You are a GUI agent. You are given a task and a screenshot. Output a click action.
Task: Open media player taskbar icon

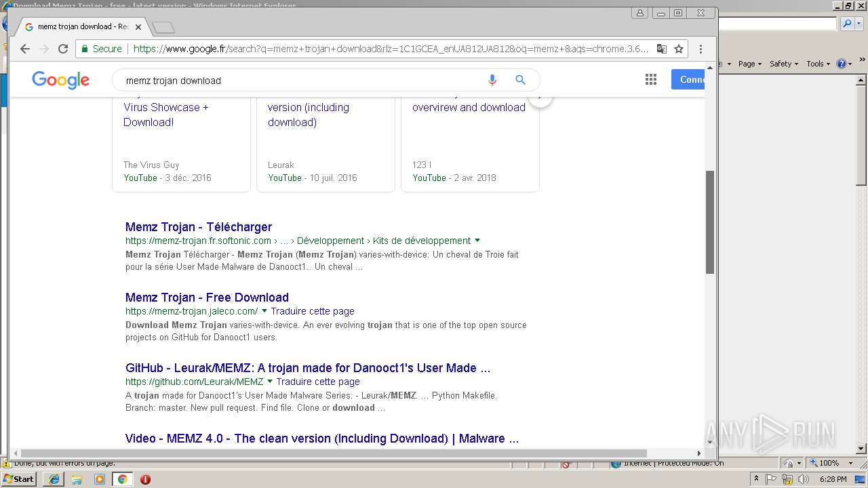100,479
